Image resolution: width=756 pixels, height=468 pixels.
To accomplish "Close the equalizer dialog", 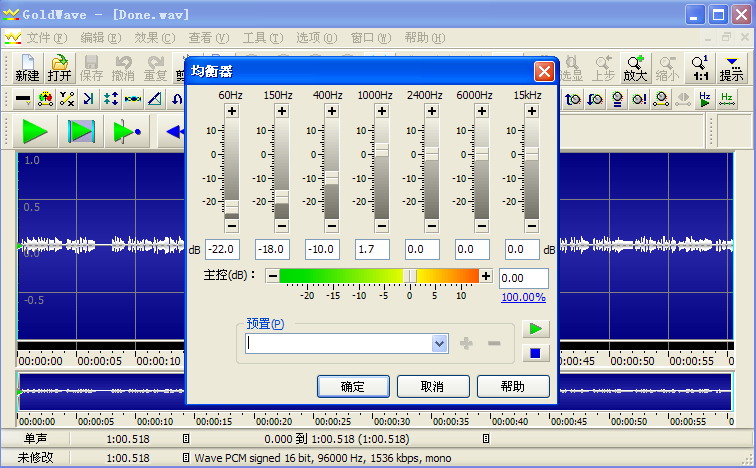I will (544, 72).
